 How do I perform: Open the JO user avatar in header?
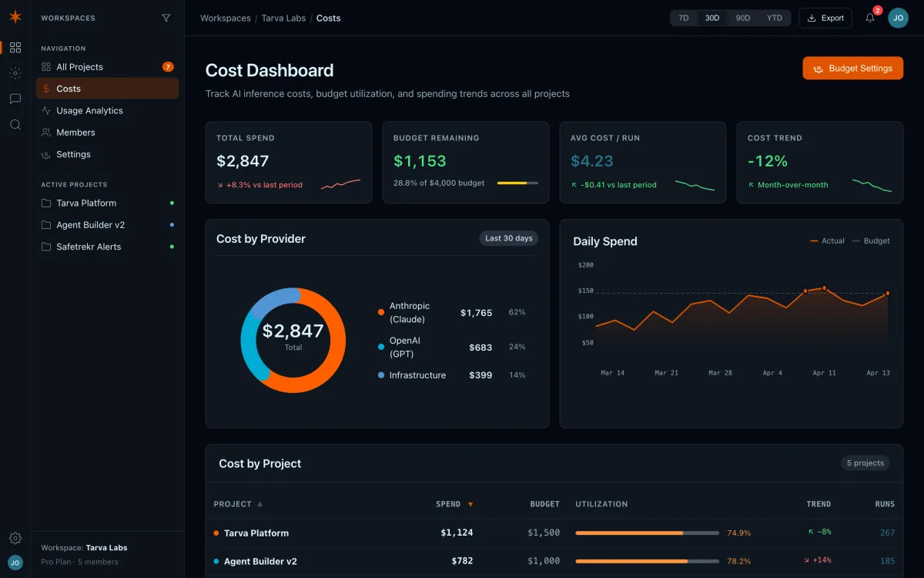(898, 18)
